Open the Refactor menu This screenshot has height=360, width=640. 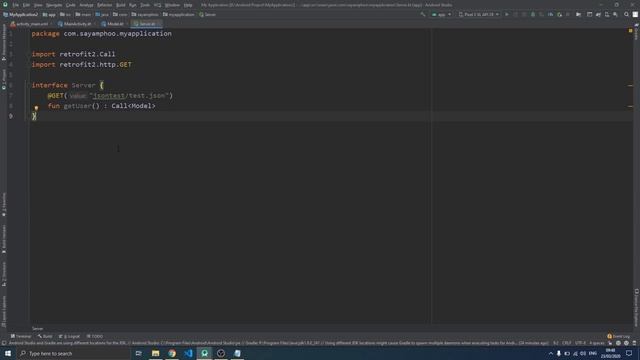point(104,5)
